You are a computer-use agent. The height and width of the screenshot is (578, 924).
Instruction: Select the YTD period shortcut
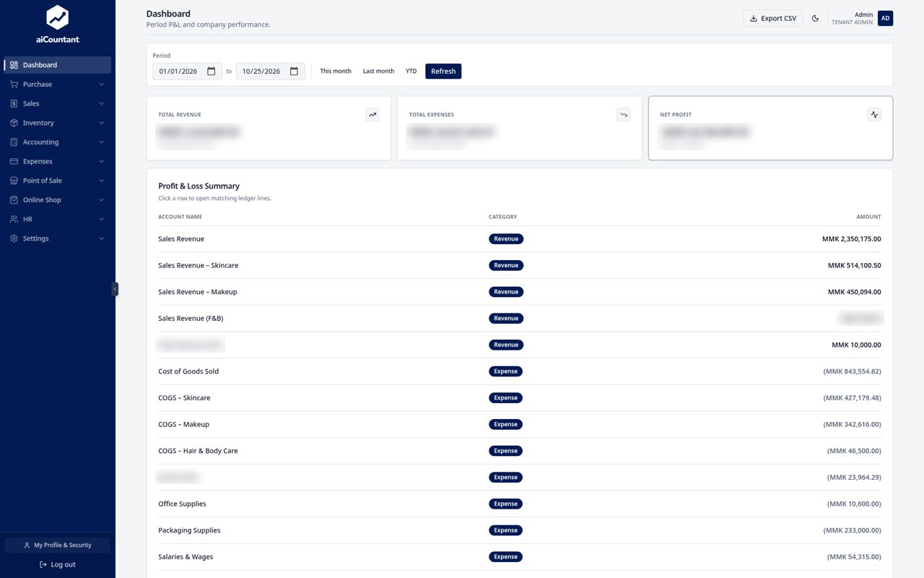pyautogui.click(x=411, y=72)
